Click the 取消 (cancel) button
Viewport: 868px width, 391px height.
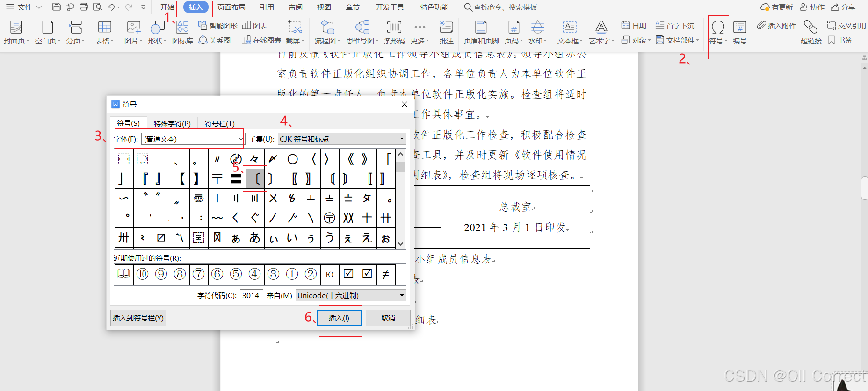coord(388,318)
